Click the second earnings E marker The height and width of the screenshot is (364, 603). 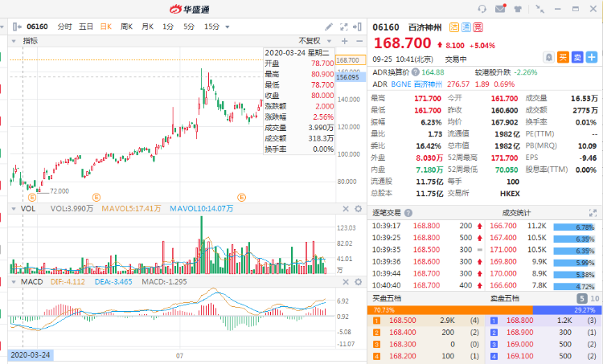pos(96,198)
